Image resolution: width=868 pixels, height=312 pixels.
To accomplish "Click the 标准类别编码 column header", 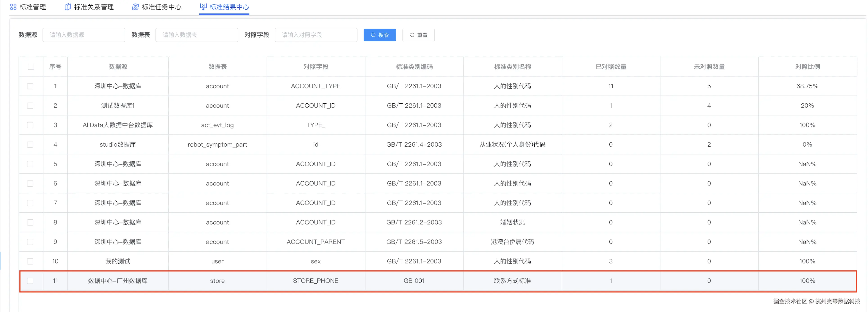I will [x=414, y=67].
